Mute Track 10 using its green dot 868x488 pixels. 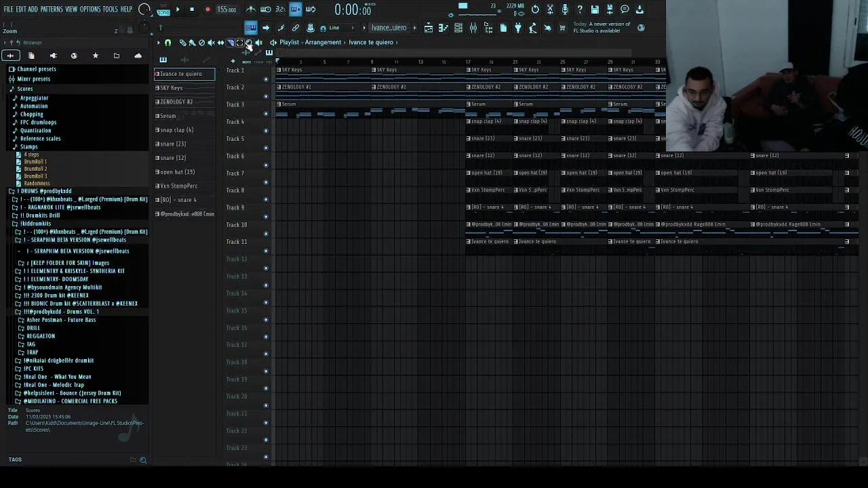coord(266,233)
